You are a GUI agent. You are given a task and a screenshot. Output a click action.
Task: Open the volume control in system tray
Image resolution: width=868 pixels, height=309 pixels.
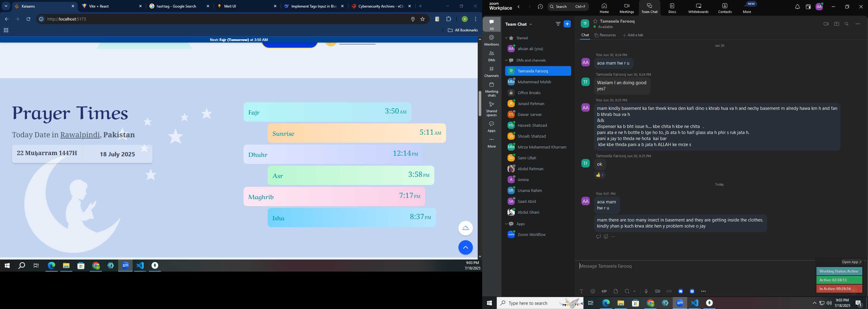click(829, 303)
